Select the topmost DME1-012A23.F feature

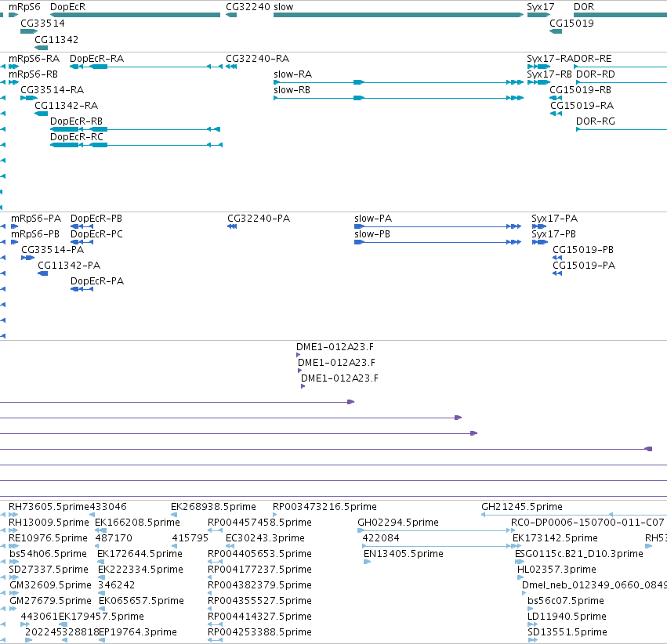coord(335,347)
